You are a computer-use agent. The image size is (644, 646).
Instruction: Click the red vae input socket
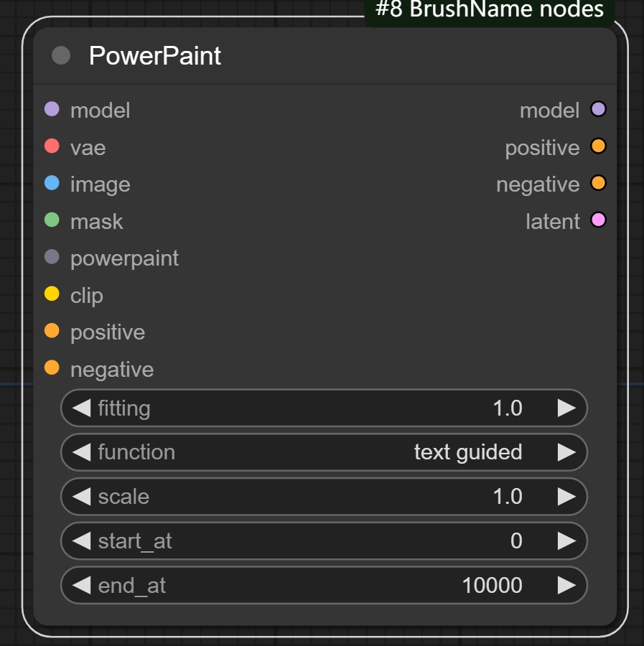tap(52, 146)
